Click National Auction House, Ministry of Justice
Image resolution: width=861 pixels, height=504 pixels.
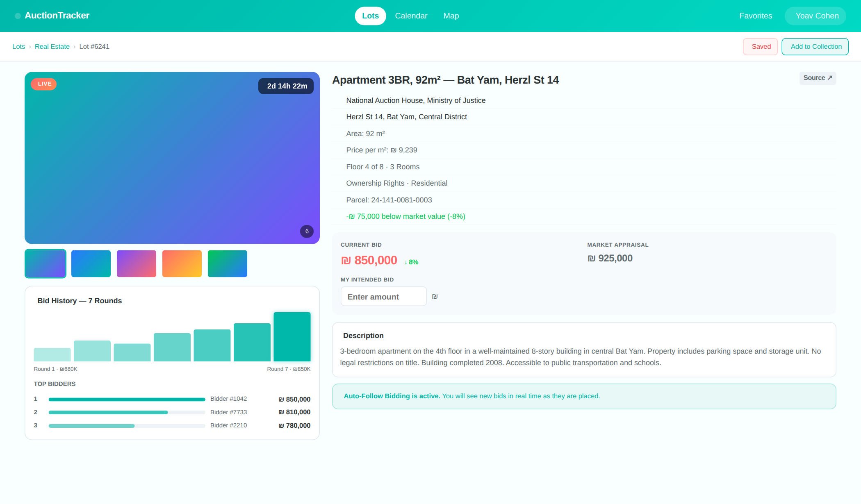coord(416,100)
